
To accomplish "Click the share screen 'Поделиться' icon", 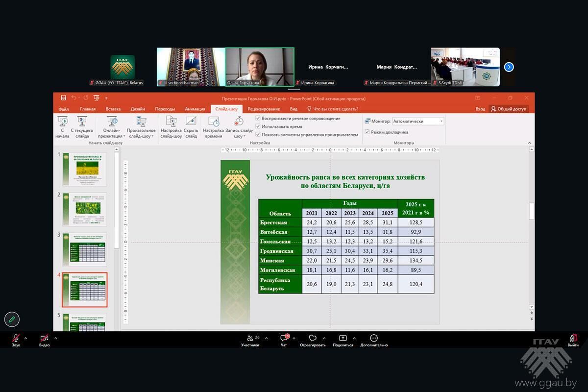I will pos(343,339).
